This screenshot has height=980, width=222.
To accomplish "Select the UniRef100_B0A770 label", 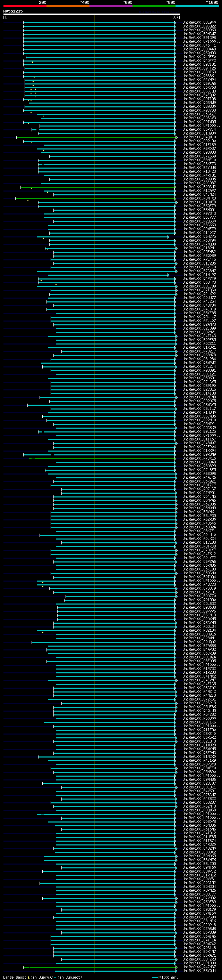I will [x=199, y=596].
